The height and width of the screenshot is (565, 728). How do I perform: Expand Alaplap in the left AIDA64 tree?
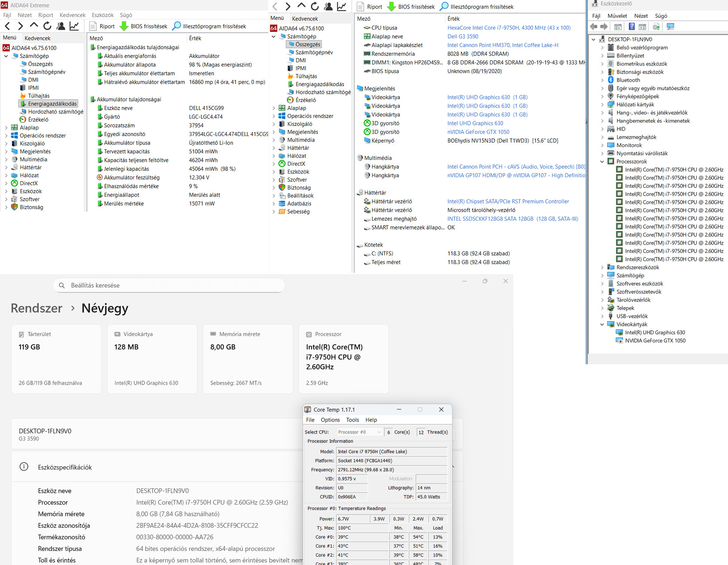(x=6, y=128)
